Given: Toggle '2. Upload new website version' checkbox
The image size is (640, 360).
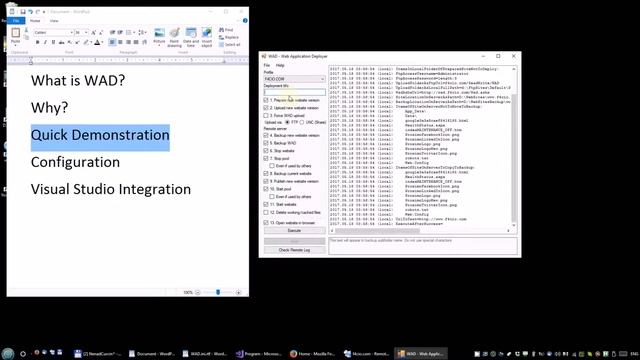Looking at the screenshot, I should coord(266,108).
